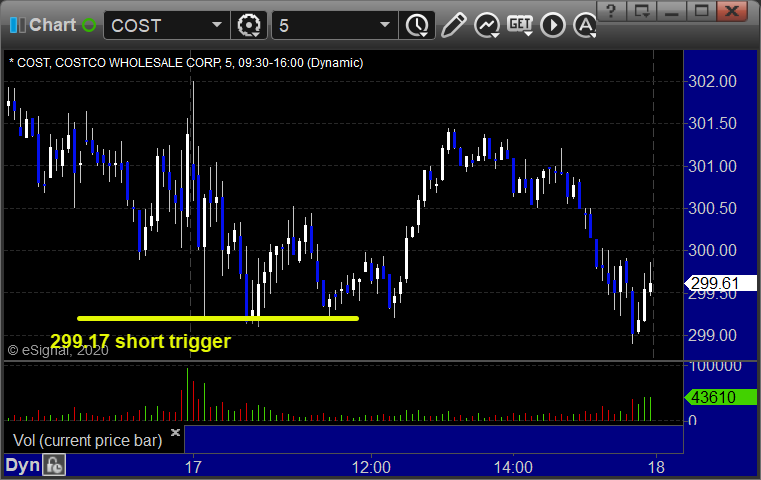
Task: Click the 300.50 price axis label
Action: click(712, 208)
